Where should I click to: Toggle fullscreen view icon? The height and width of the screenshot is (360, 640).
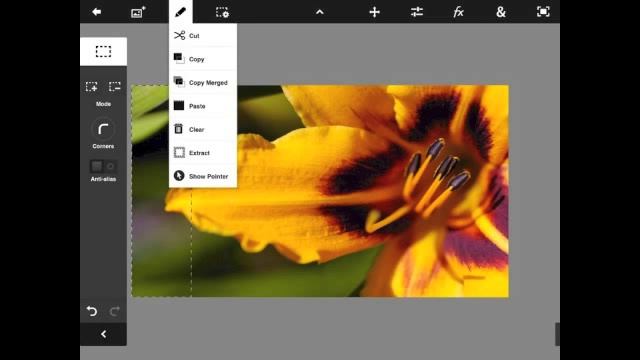[x=543, y=12]
